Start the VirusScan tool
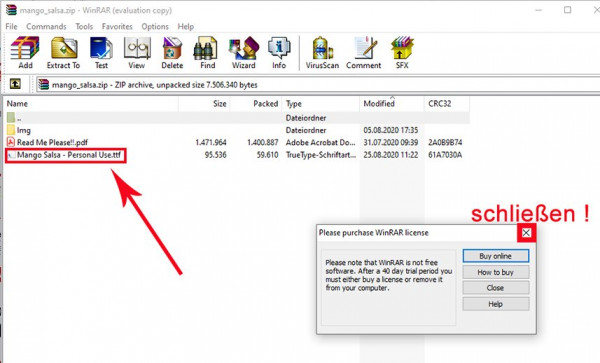Viewport: 600px width, 363px height. [x=322, y=52]
